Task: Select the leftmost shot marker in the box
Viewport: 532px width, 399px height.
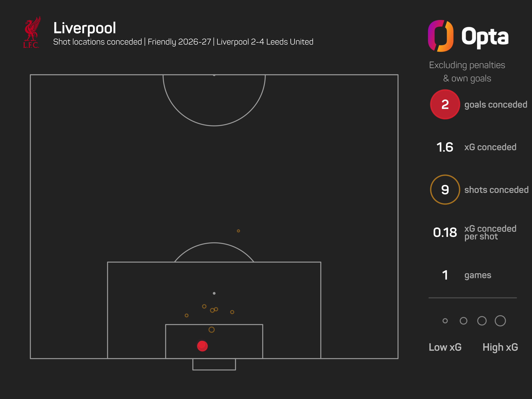Action: (186, 315)
